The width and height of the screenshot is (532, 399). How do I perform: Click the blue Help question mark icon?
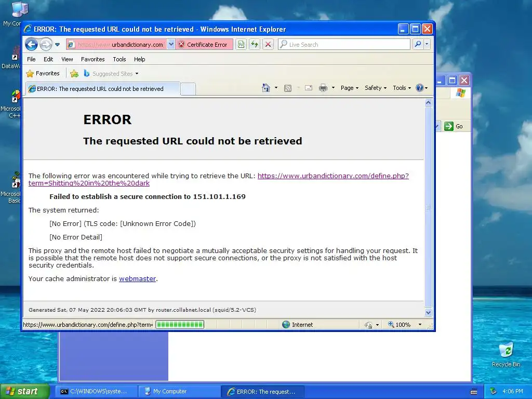click(420, 88)
